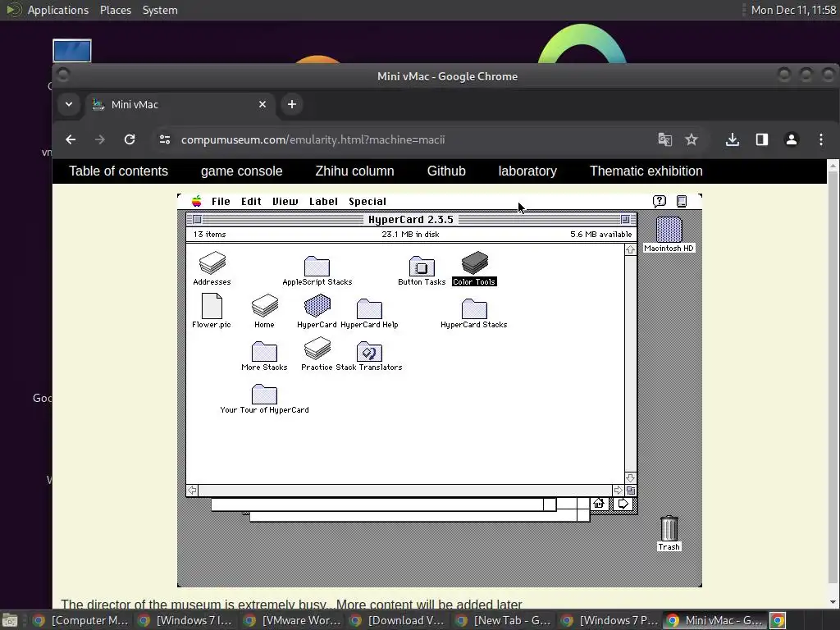Switch to the VMware Wor... taskbar window

(294, 620)
